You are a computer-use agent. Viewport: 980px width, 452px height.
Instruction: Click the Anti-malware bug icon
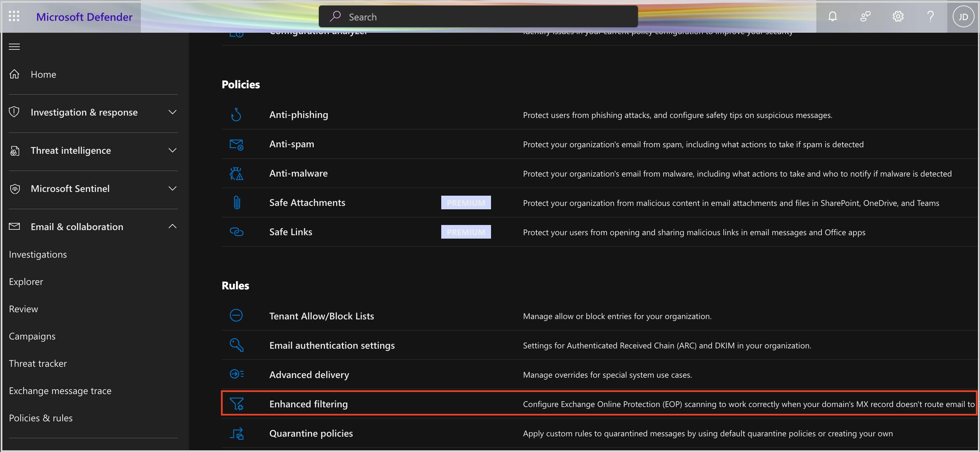pyautogui.click(x=236, y=174)
